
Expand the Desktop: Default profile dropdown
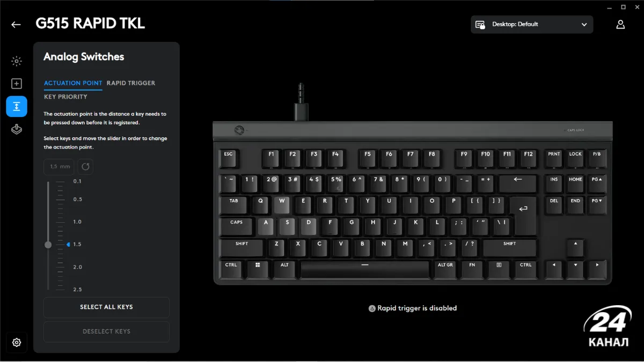pyautogui.click(x=532, y=25)
